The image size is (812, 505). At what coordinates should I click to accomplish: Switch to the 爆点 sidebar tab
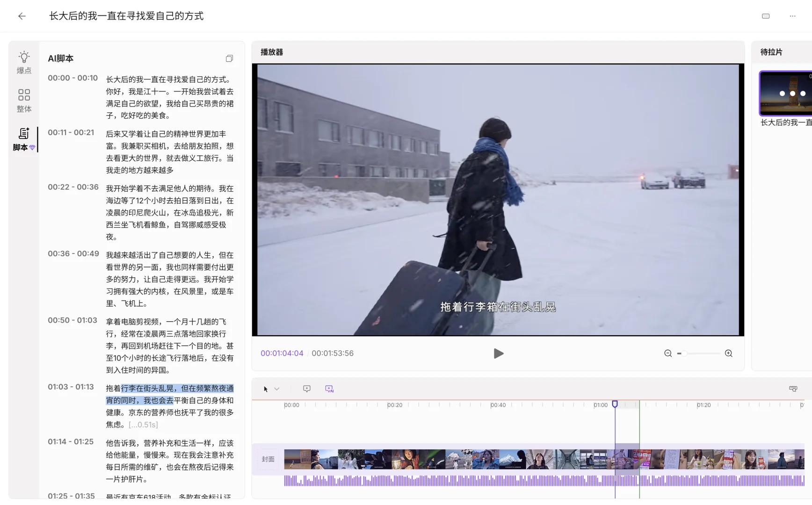tap(24, 63)
